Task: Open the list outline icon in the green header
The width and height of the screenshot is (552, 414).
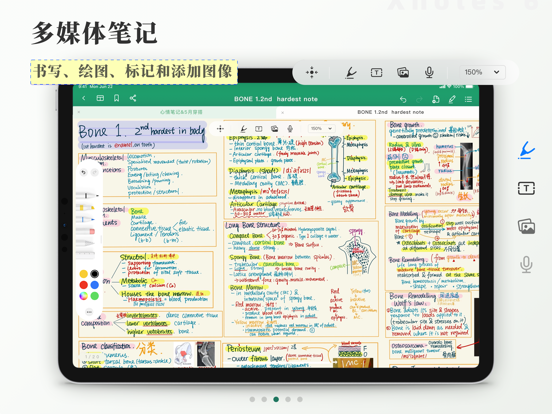Action: point(469,99)
